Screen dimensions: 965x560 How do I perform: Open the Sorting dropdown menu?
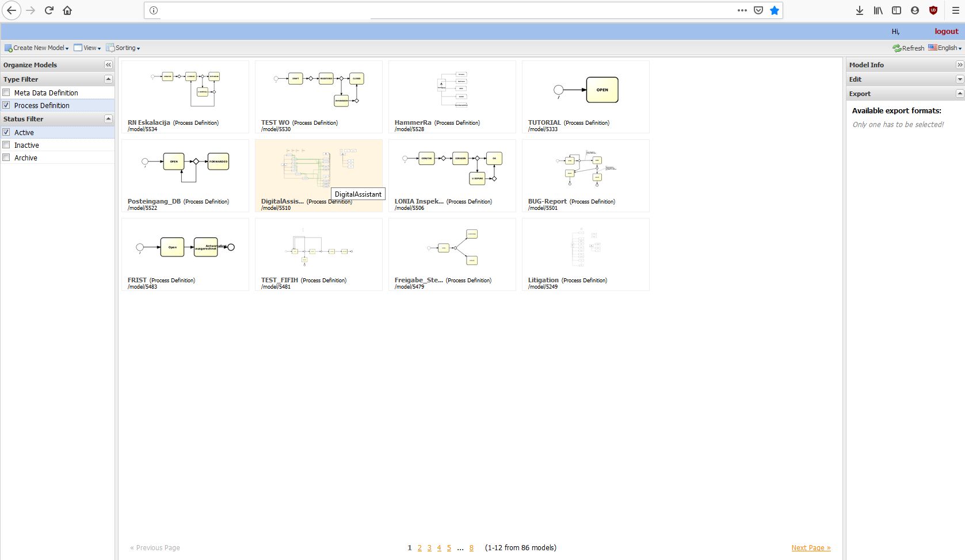(x=123, y=48)
